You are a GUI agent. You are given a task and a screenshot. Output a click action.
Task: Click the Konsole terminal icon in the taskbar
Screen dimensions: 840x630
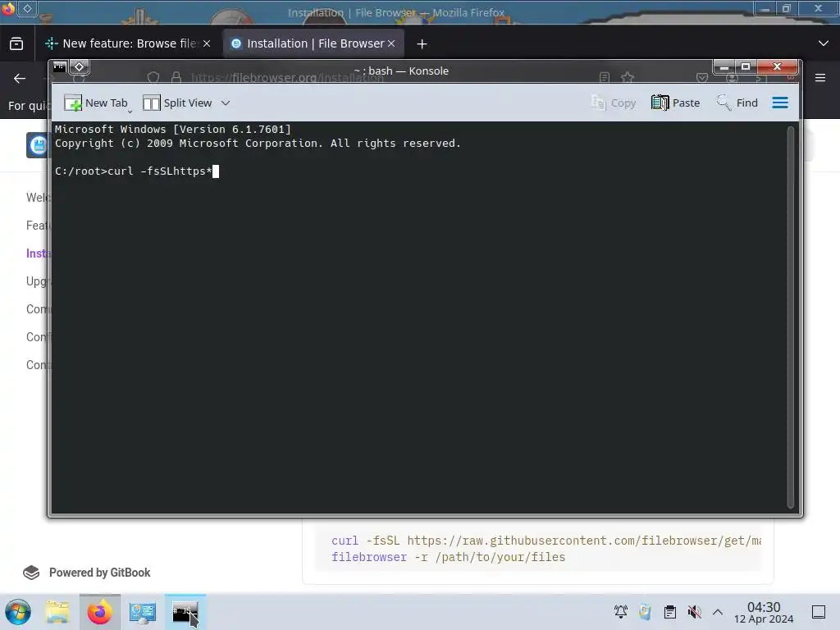(185, 612)
